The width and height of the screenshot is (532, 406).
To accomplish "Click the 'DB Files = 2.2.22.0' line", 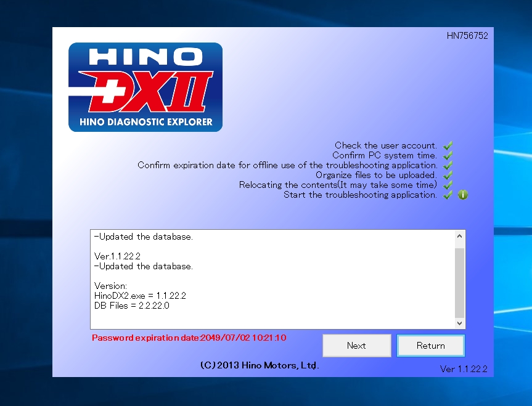I will pos(132,306).
